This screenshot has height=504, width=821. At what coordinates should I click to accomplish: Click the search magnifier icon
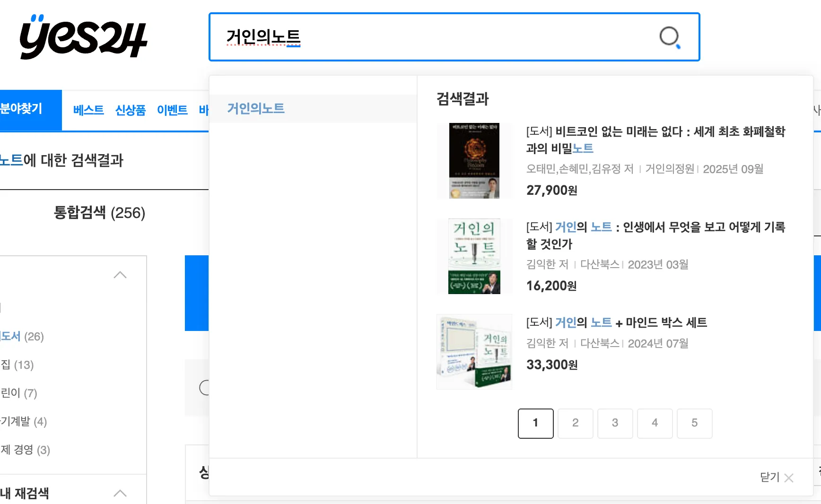(670, 36)
